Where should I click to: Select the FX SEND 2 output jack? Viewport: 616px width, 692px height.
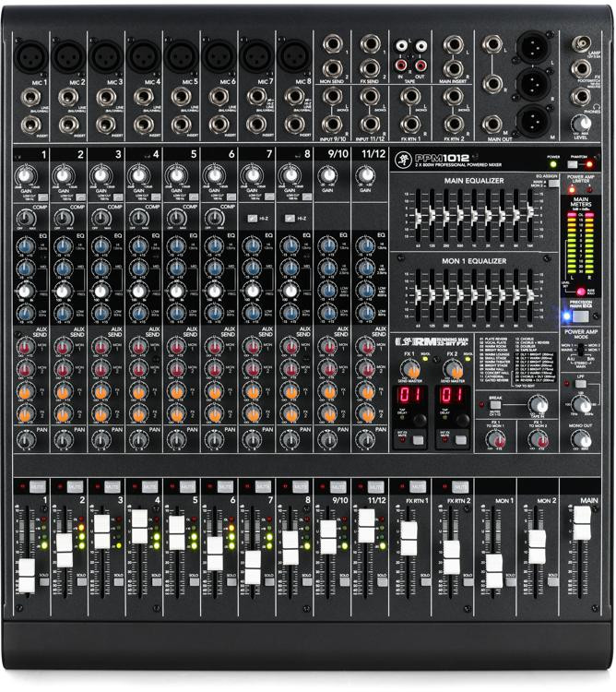coord(370,68)
